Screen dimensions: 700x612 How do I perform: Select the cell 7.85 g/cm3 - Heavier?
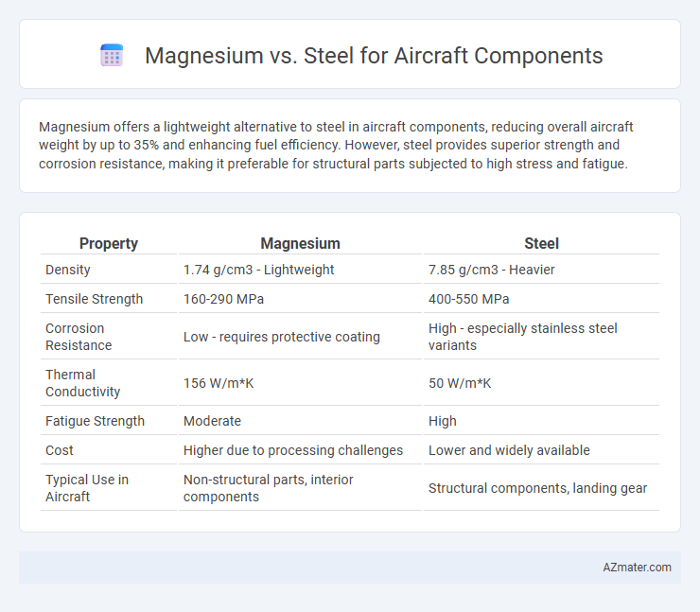click(492, 270)
